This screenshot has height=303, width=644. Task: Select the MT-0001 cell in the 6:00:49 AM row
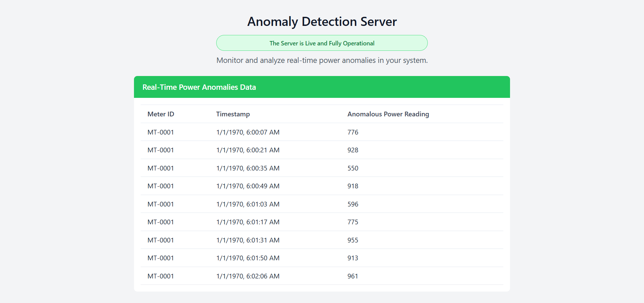[x=161, y=186]
